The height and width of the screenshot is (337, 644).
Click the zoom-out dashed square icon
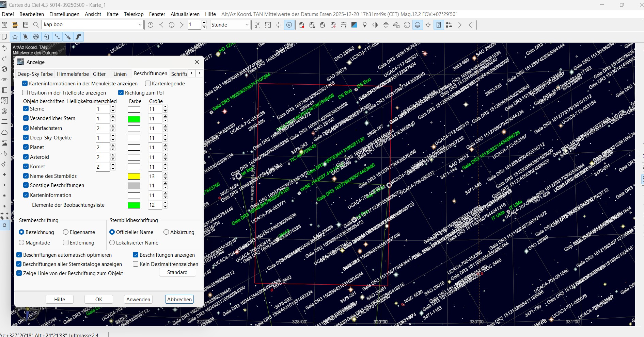(268, 25)
